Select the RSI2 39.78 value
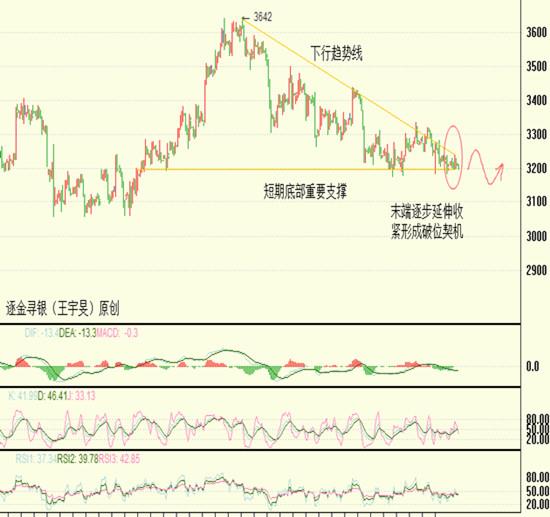This screenshot has height=517, width=550. coord(78,458)
